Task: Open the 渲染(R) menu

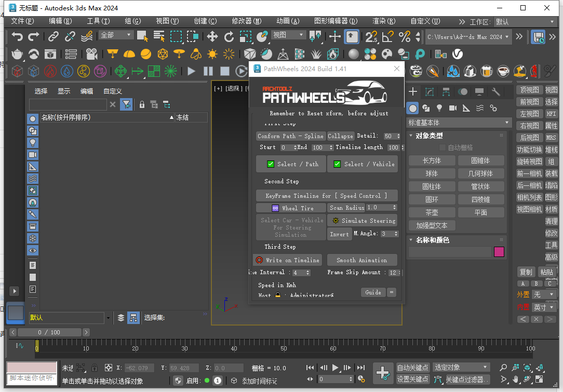Action: pyautogui.click(x=384, y=21)
